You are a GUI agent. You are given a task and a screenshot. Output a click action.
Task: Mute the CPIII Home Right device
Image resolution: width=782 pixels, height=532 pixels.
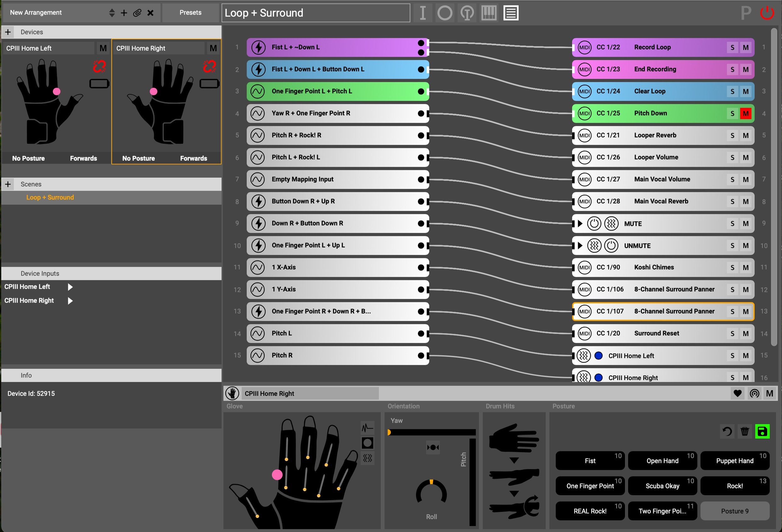coord(213,48)
